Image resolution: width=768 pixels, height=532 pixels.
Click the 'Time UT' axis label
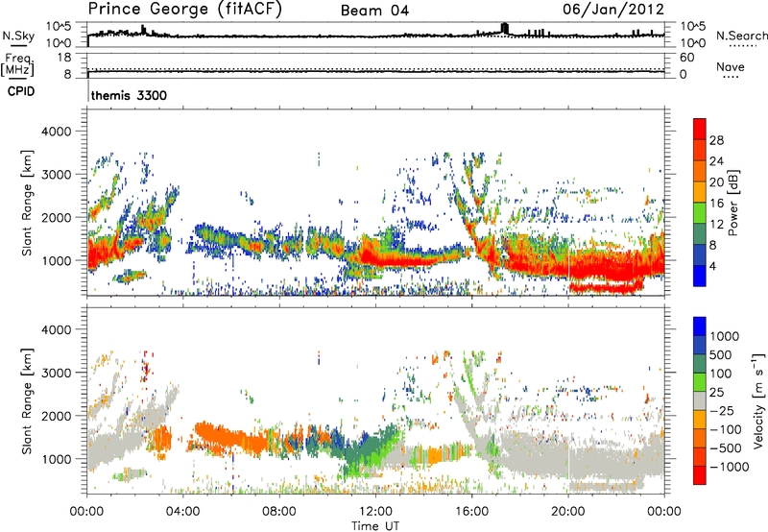tap(375, 526)
